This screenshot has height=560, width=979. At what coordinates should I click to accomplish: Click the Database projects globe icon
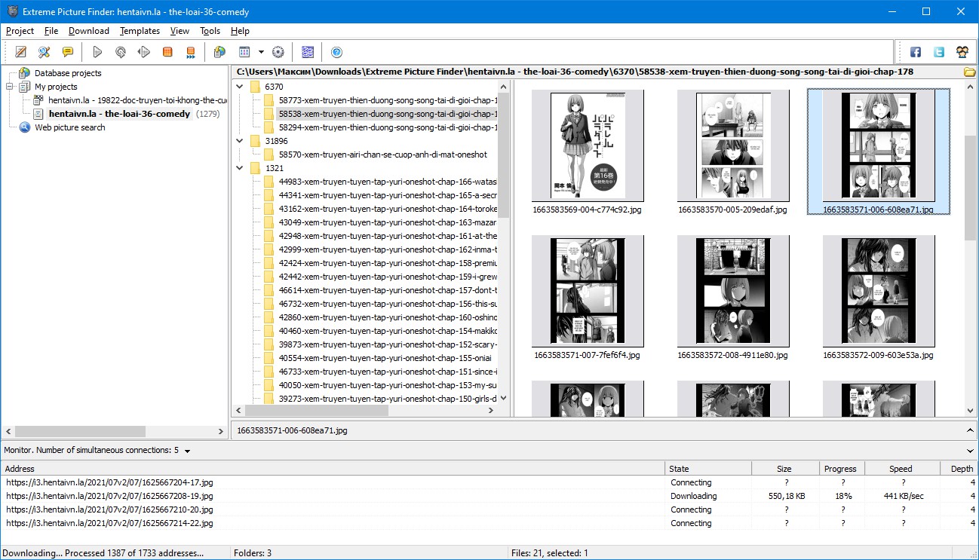(25, 73)
